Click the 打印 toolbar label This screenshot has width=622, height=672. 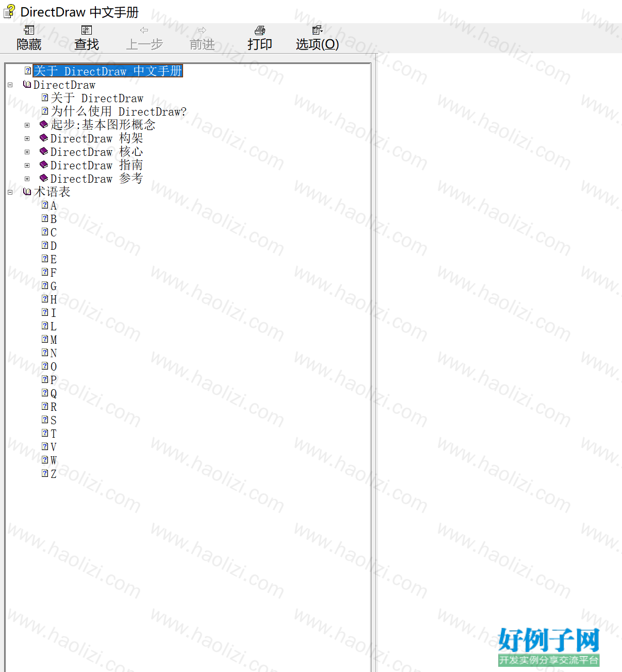coord(260,44)
